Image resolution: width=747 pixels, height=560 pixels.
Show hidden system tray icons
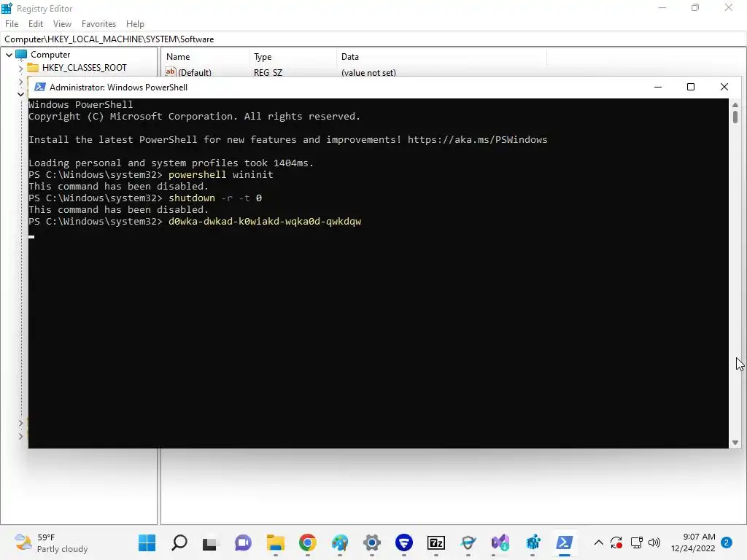coord(599,542)
